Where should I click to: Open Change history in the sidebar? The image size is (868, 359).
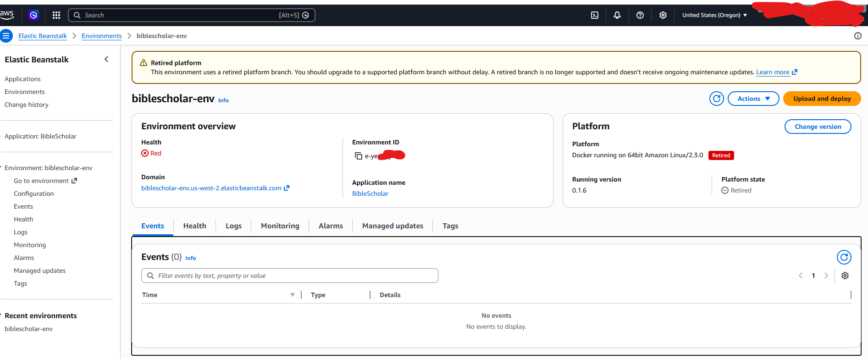click(27, 105)
